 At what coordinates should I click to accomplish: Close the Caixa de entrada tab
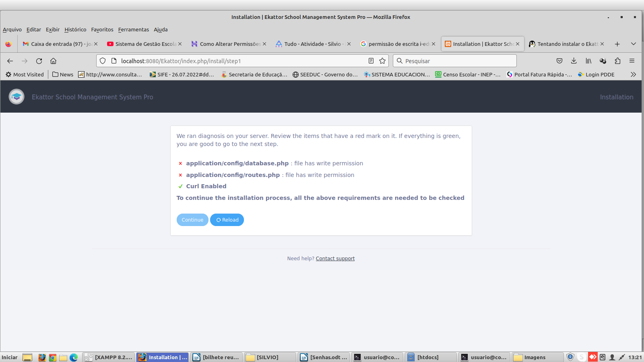96,44
